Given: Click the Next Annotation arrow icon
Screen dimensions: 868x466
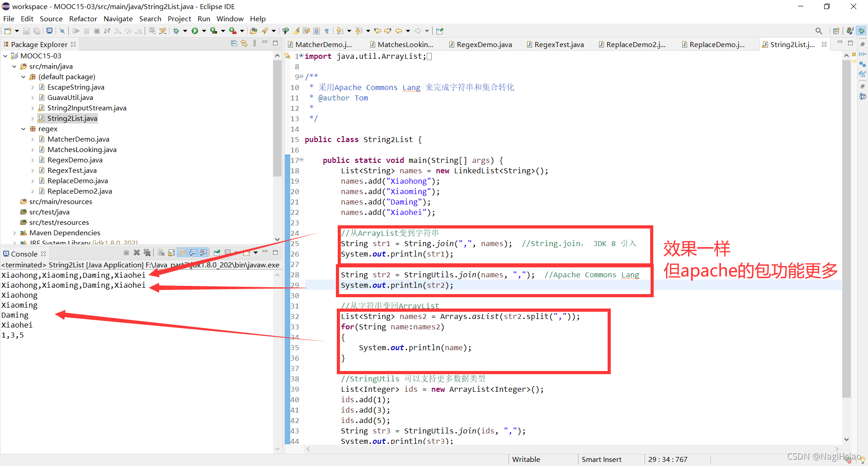Looking at the screenshot, I should 340,31.
